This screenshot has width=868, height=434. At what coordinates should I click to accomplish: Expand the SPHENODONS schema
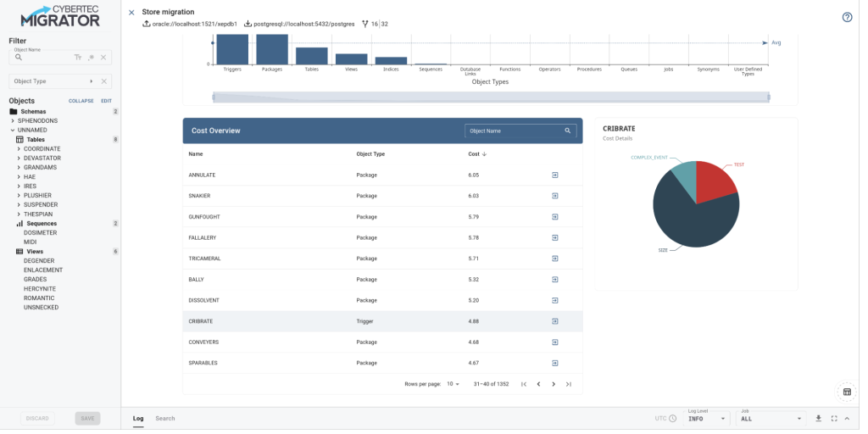click(x=13, y=121)
